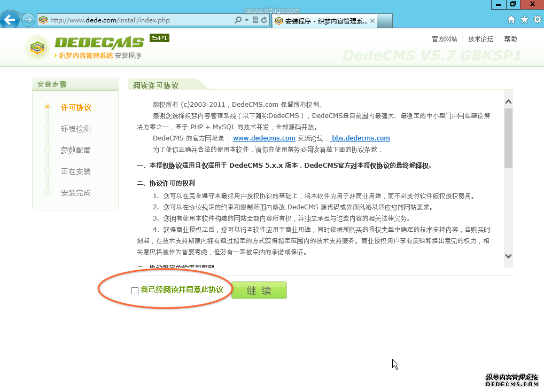Click the DedeCMS logo

(86, 46)
